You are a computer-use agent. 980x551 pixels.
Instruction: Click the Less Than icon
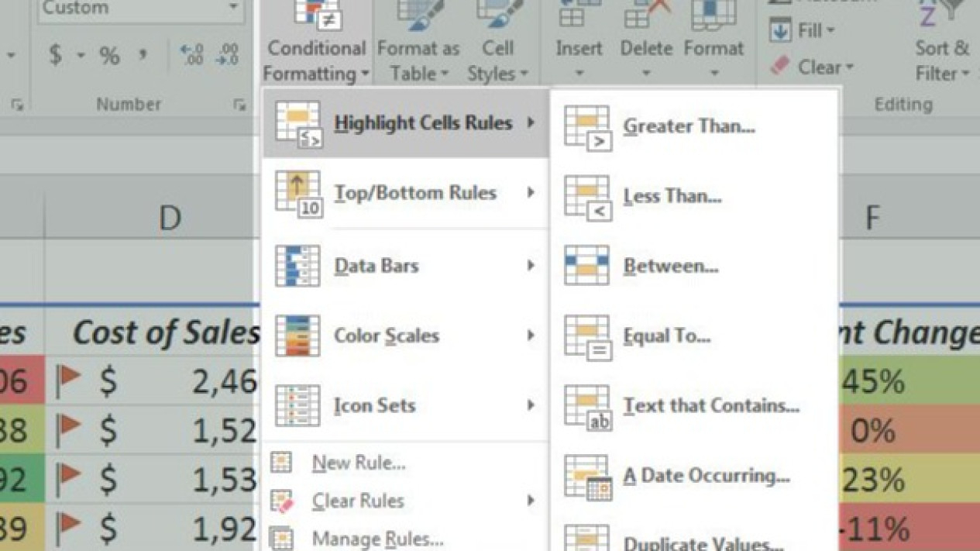(588, 198)
